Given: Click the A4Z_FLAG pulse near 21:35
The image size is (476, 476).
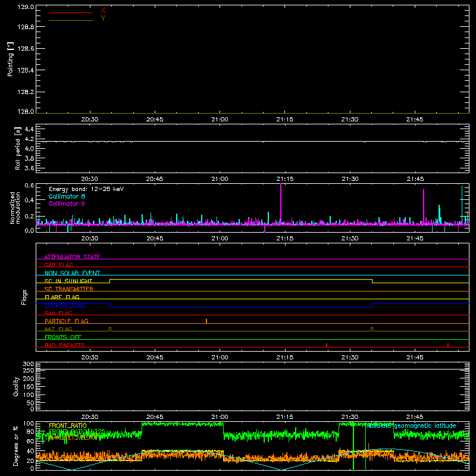Looking at the screenshot, I should [x=372, y=330].
